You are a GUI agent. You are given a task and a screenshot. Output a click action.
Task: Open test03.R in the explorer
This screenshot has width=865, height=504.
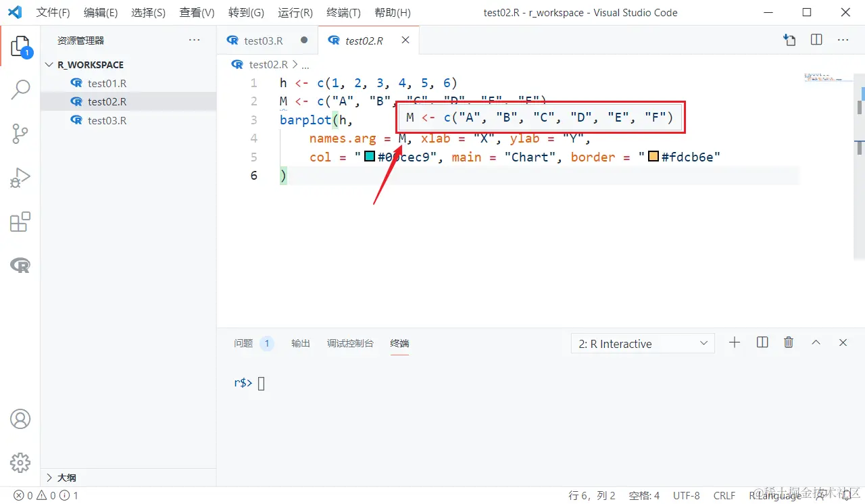pos(128,120)
